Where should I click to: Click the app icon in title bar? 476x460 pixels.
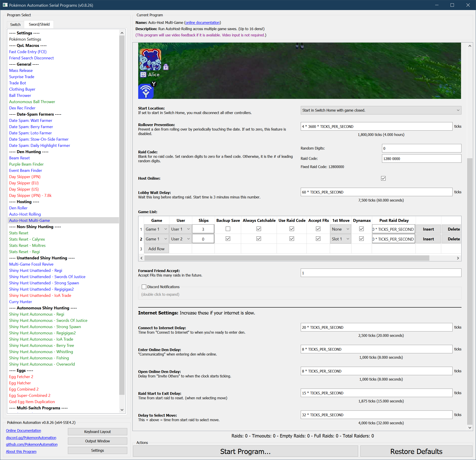coord(5,5)
